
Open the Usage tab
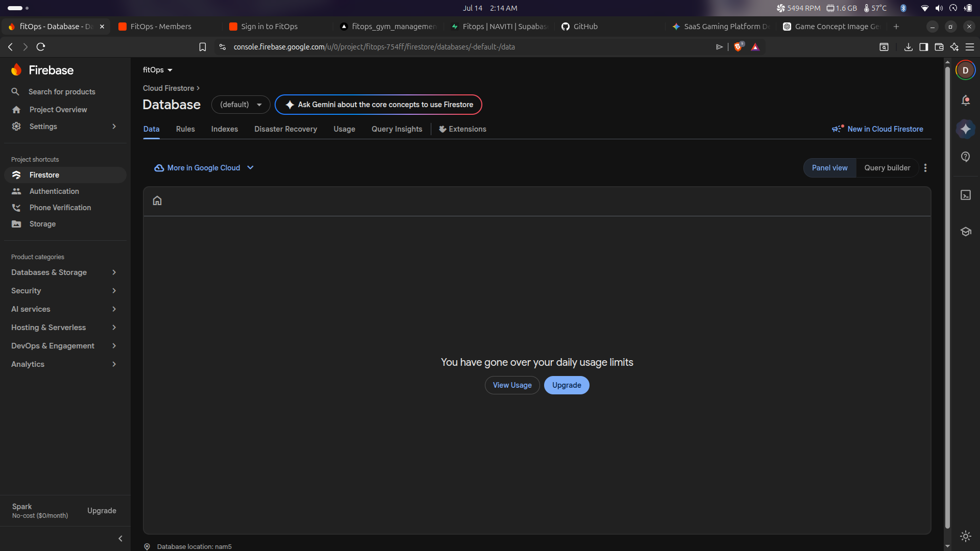tap(345, 129)
